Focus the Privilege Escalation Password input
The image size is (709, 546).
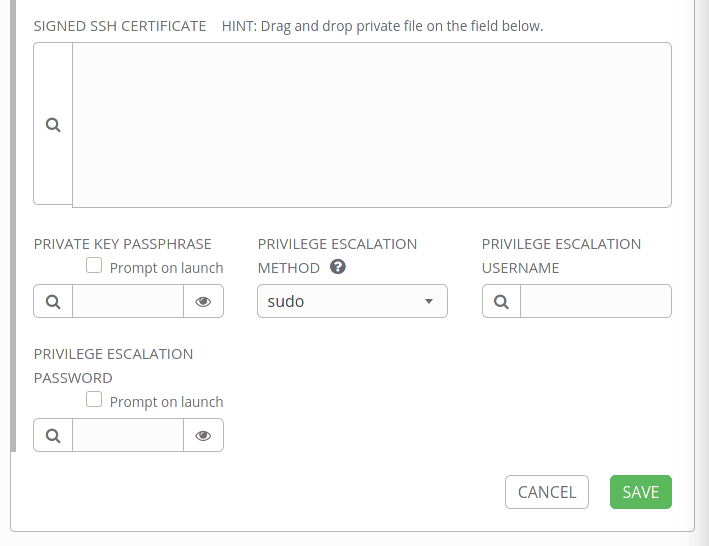(x=128, y=436)
